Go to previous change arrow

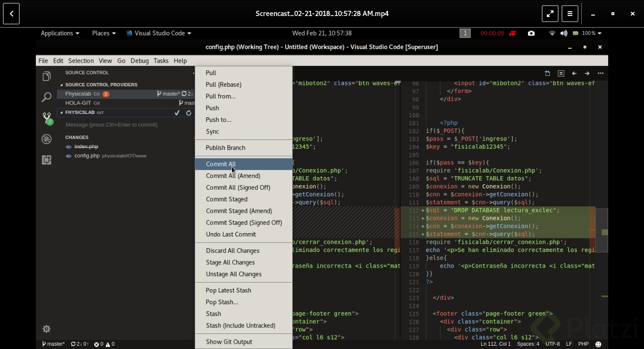pos(574,73)
